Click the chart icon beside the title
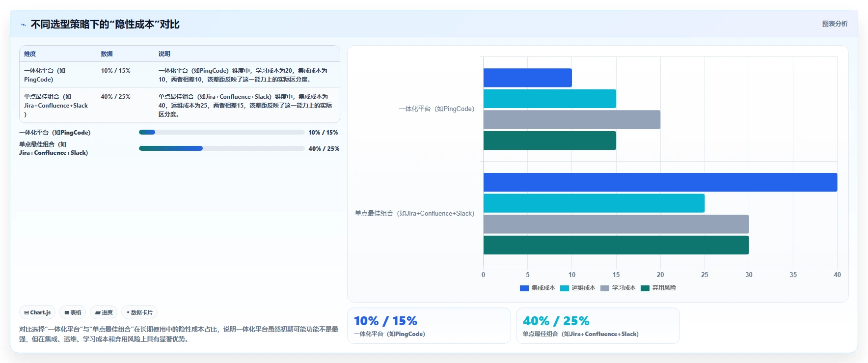The height and width of the screenshot is (363, 868). (x=23, y=25)
